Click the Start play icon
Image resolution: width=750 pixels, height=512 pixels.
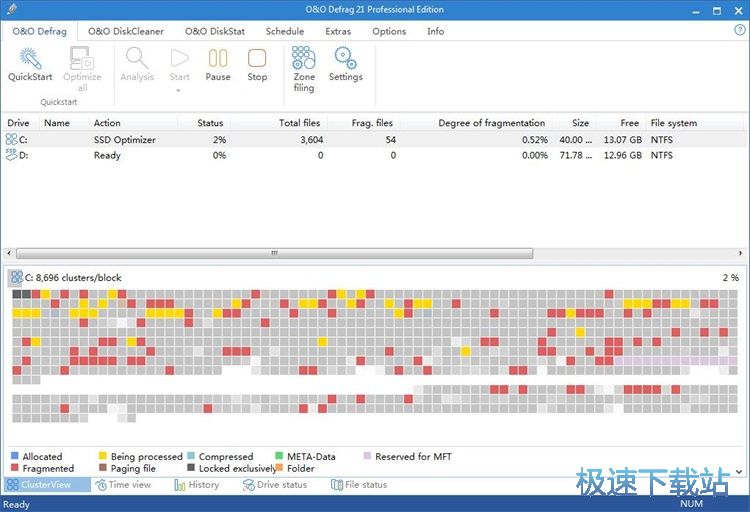coord(179,58)
